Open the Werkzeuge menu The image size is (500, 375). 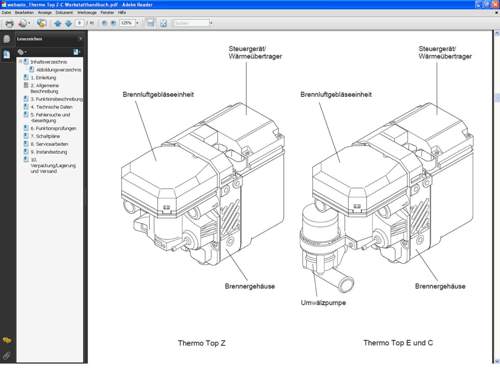(87, 13)
